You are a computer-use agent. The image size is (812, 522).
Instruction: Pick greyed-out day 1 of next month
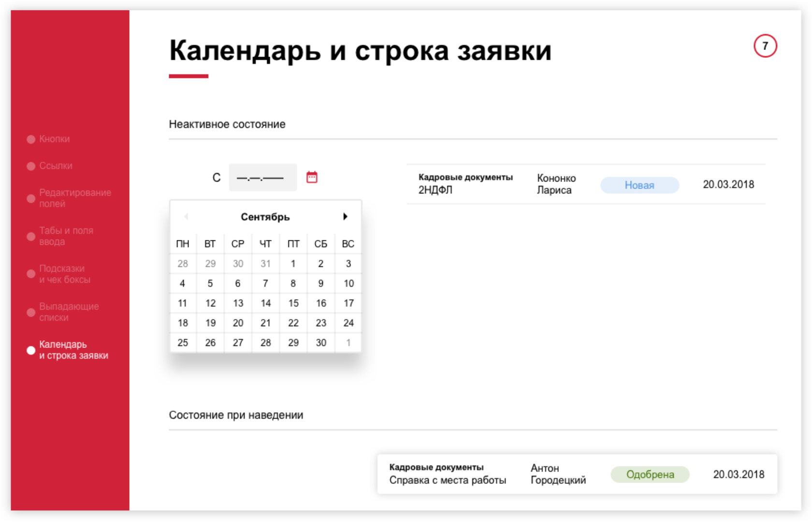pos(348,343)
